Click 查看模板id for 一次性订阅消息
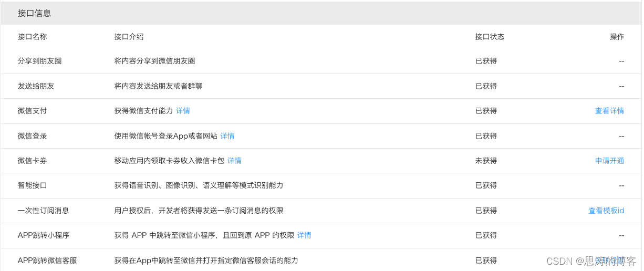Viewport: 644px width, 271px height. [606, 211]
